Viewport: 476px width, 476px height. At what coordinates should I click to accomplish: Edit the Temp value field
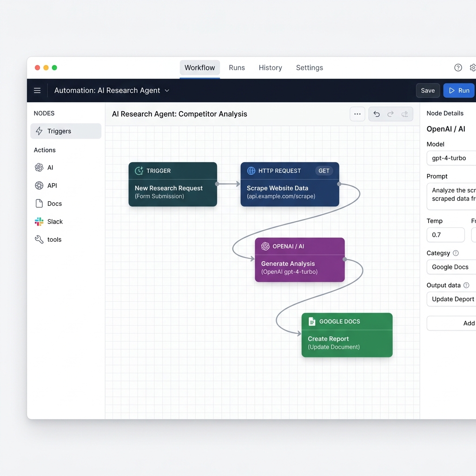pos(445,235)
